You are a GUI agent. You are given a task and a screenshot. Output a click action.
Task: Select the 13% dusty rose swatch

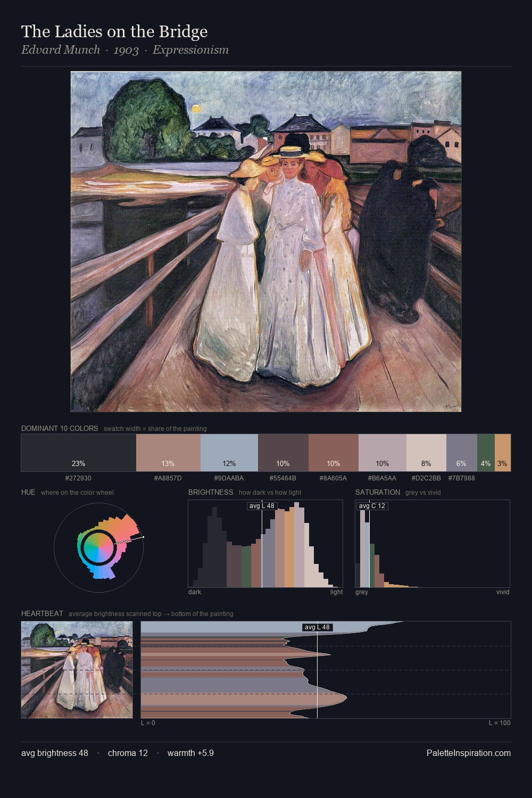pyautogui.click(x=168, y=453)
